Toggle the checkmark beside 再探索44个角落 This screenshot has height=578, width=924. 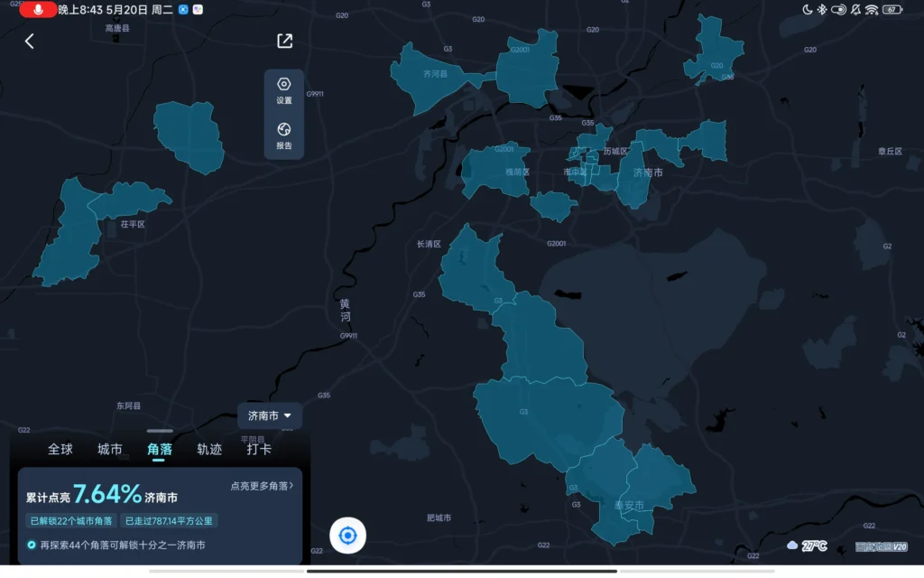pyautogui.click(x=32, y=545)
